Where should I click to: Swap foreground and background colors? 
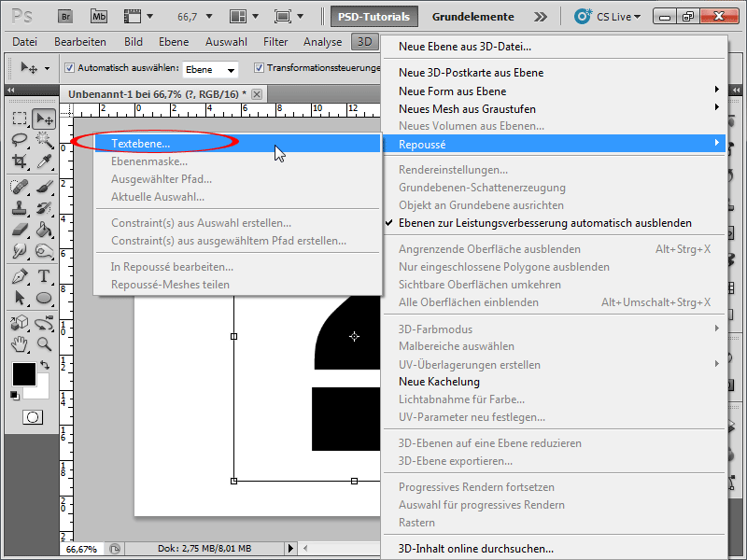(x=45, y=365)
